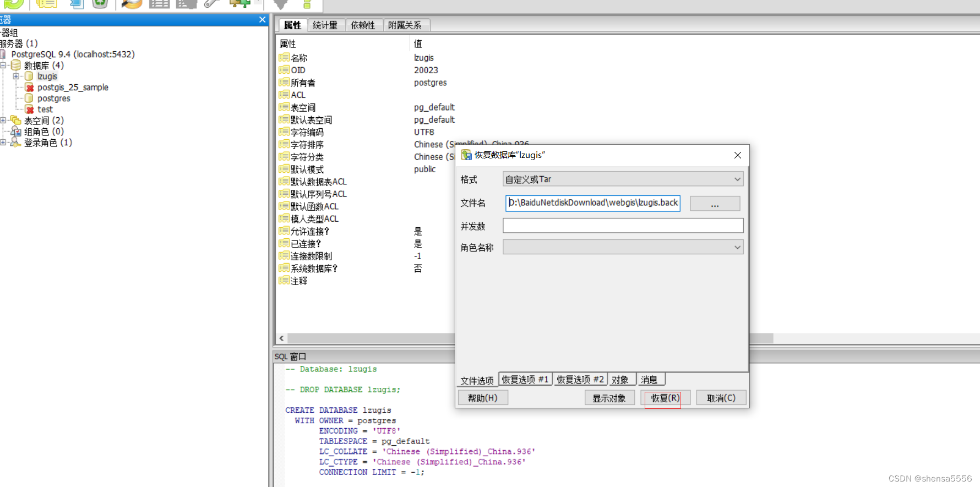
Task: Open the 恢复选项 #2 tab
Action: click(580, 379)
